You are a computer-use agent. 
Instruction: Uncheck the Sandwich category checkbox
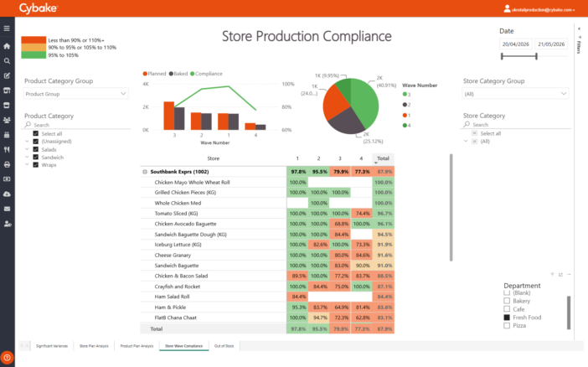(36, 158)
